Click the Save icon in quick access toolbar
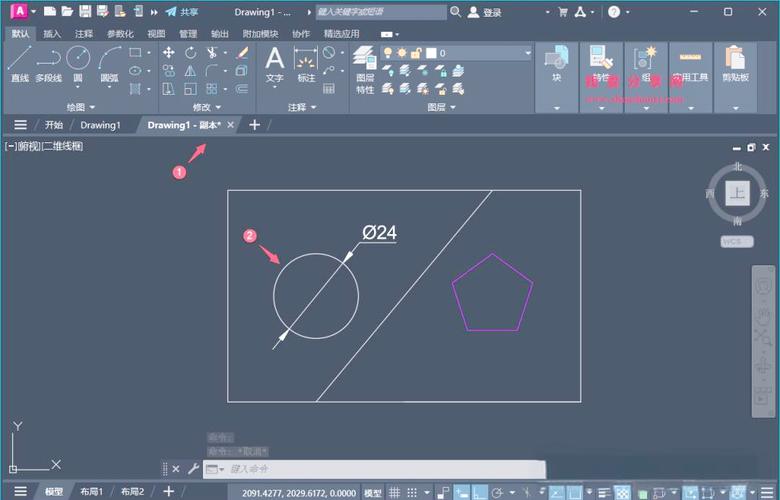The width and height of the screenshot is (780, 500). (85, 11)
